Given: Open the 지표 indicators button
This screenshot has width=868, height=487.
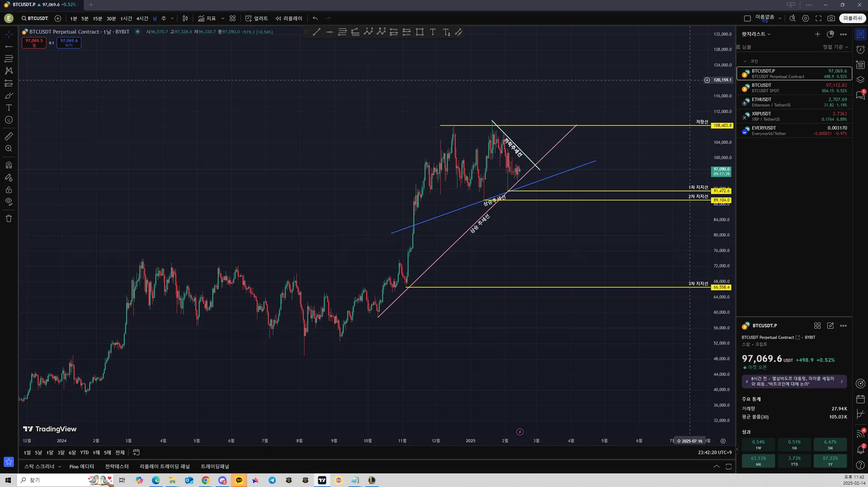Looking at the screenshot, I should point(207,19).
